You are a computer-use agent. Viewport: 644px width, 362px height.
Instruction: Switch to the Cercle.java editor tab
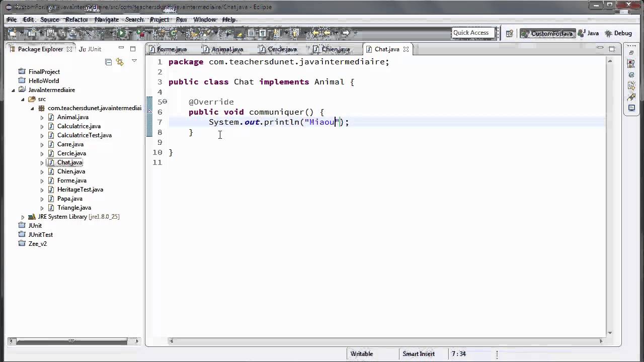[278, 49]
